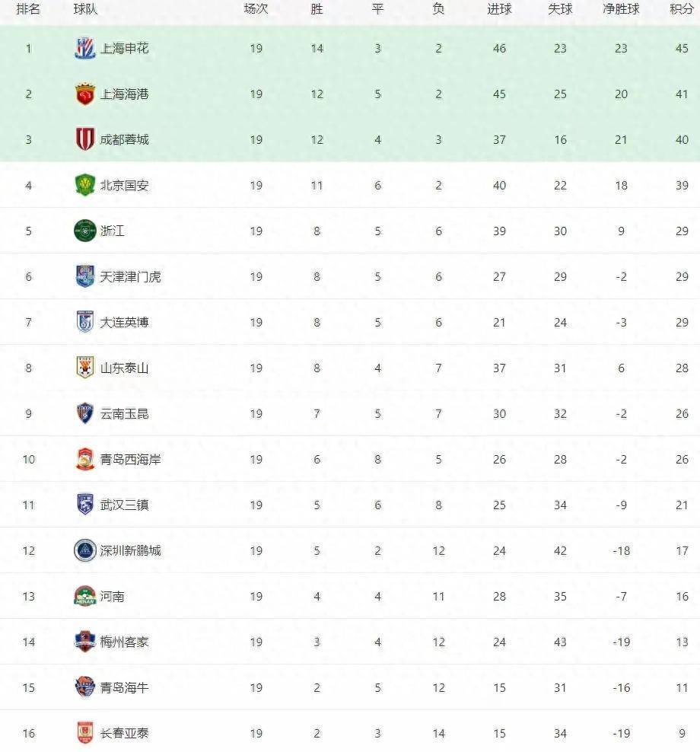This screenshot has height=752, width=700.
Task: Click the Chengdu Rongcheng (成都蓉城) team badge
Action: pyautogui.click(x=84, y=140)
